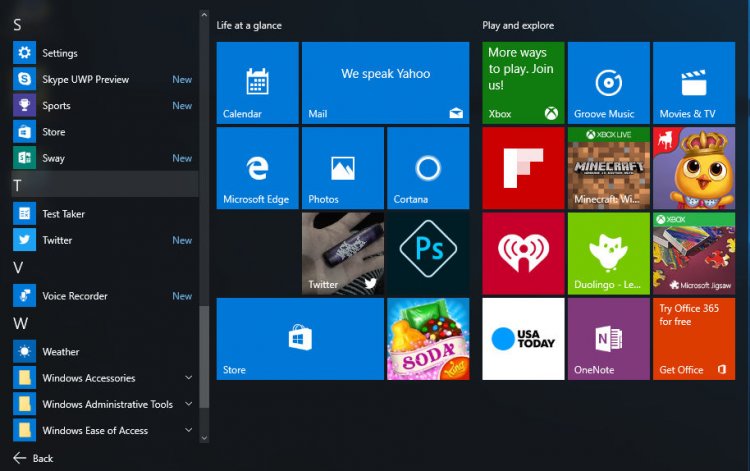The image size is (750, 471).
Task: Go Back from the all-apps list
Action: (x=33, y=458)
